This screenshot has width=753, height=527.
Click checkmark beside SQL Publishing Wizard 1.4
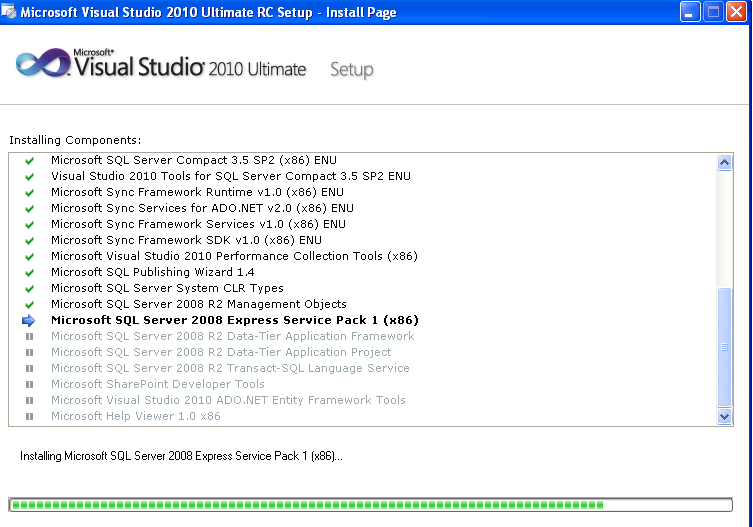coord(29,272)
